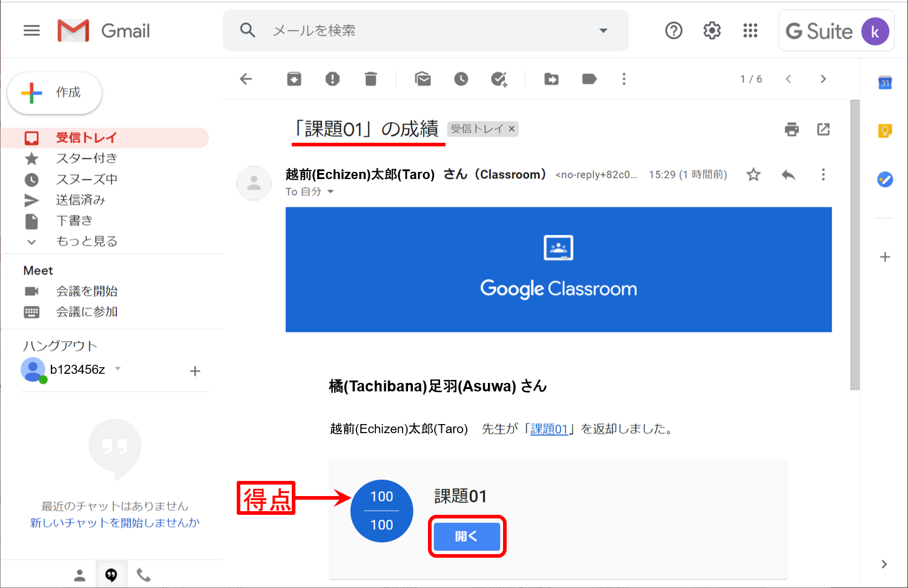908x588 pixels.
Task: Click the search magnifier icon
Action: point(248,30)
